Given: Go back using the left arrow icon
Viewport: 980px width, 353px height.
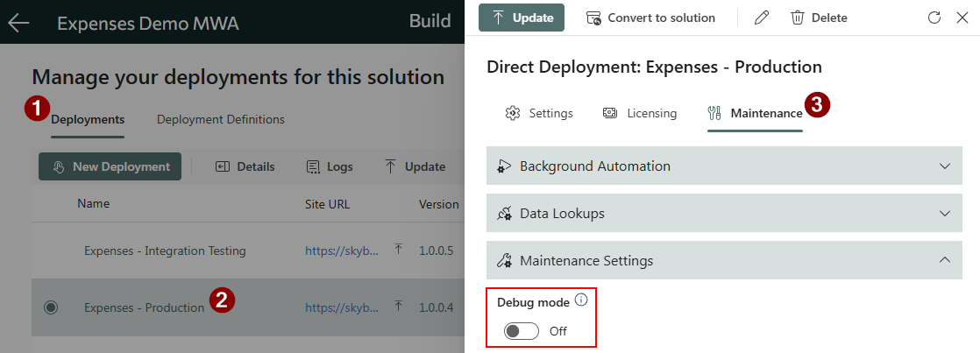Looking at the screenshot, I should point(18,23).
